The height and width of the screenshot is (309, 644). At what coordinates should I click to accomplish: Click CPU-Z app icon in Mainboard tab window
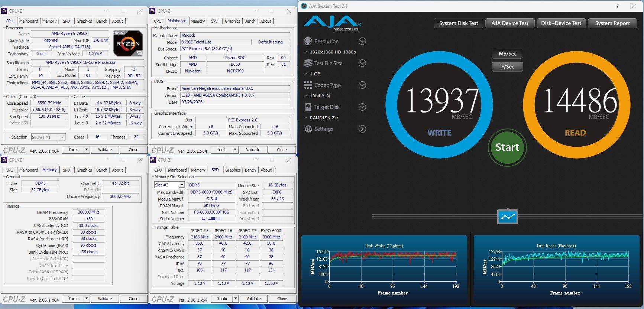point(153,11)
